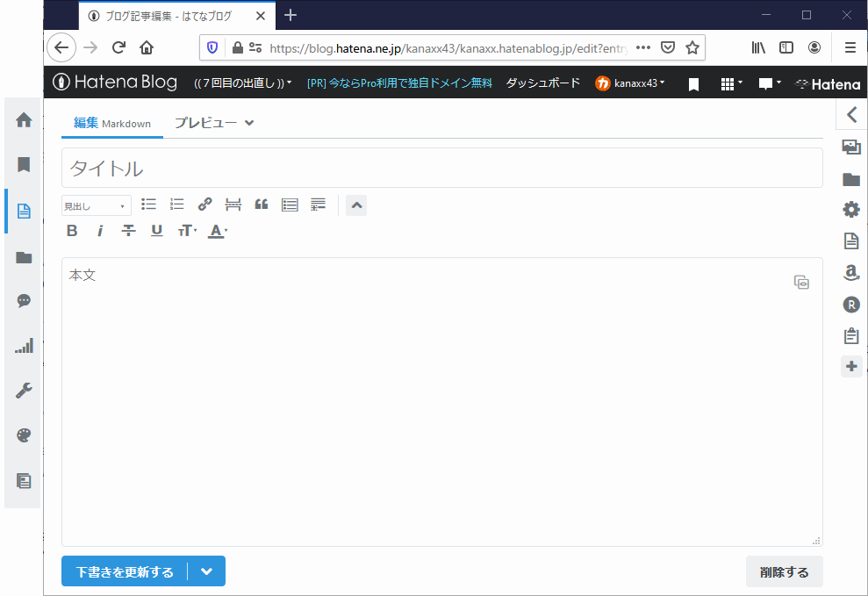Screen dimensions: 868x596
Task: Click 下書きを更新する button
Action: pyautogui.click(x=125, y=571)
